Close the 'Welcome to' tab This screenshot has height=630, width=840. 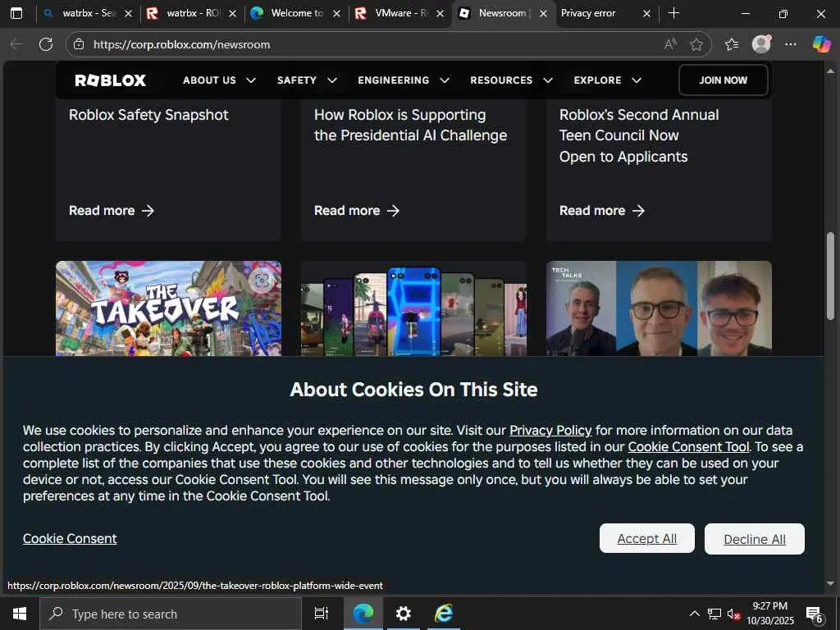click(x=336, y=14)
